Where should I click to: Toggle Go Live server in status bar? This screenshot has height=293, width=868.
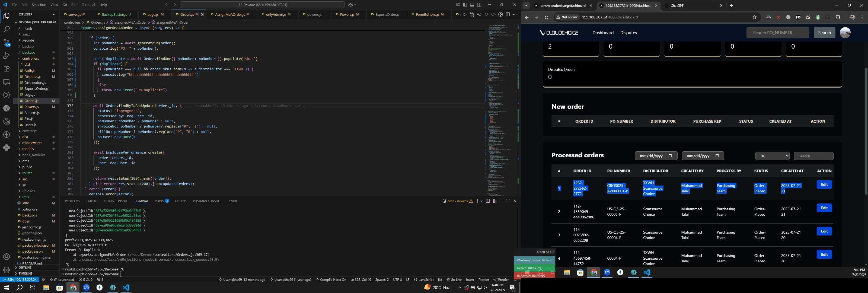point(454,279)
